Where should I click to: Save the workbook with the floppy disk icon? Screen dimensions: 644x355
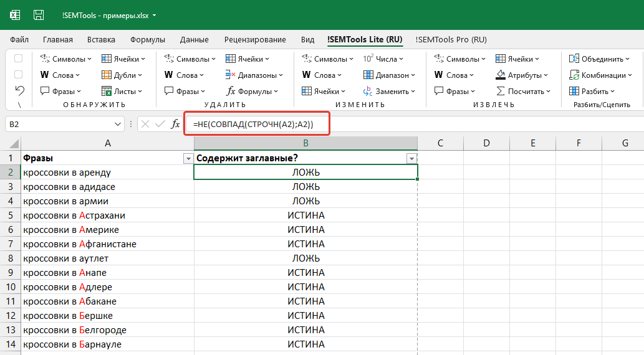pyautogui.click(x=39, y=15)
